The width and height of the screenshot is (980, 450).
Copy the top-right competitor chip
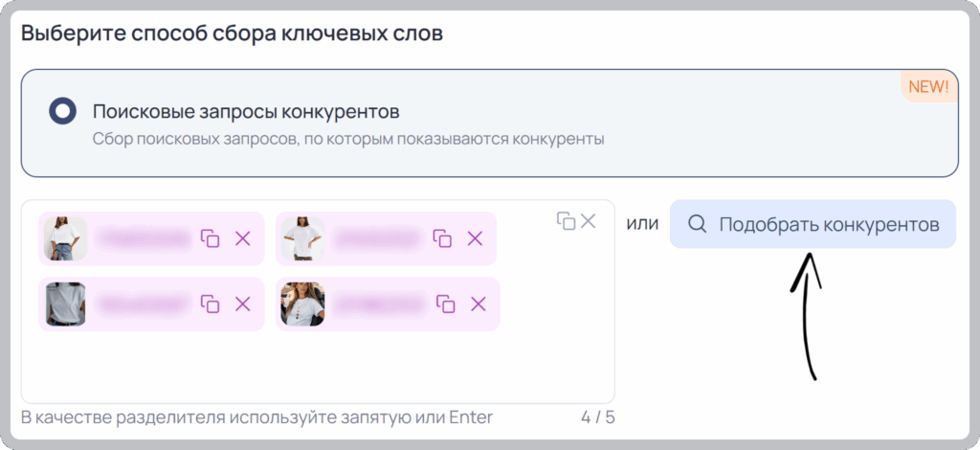pos(442,238)
